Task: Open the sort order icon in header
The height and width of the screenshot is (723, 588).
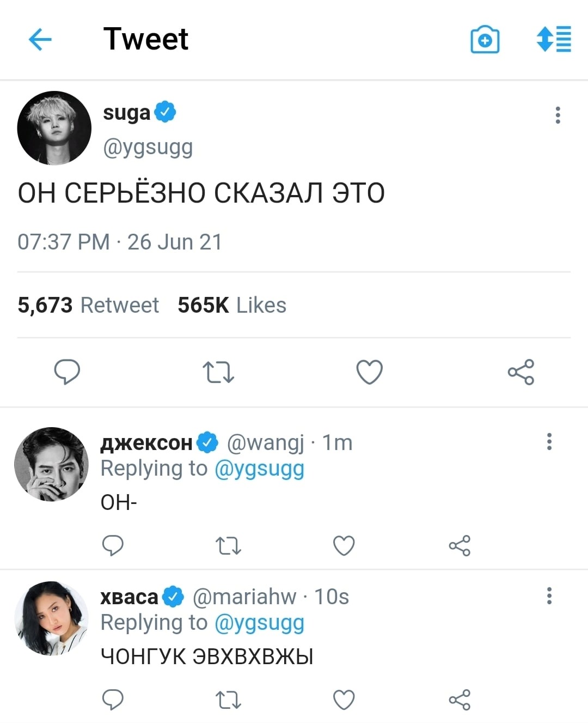Action: [x=554, y=39]
